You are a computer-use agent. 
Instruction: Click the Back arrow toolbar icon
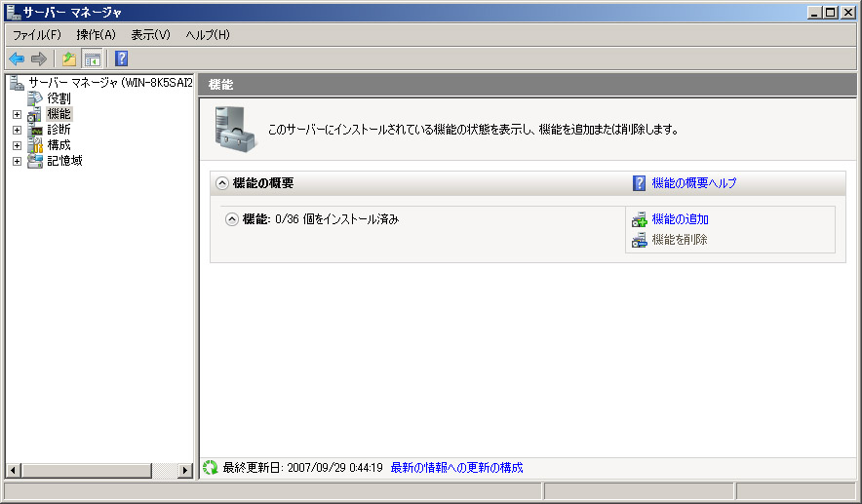17,58
